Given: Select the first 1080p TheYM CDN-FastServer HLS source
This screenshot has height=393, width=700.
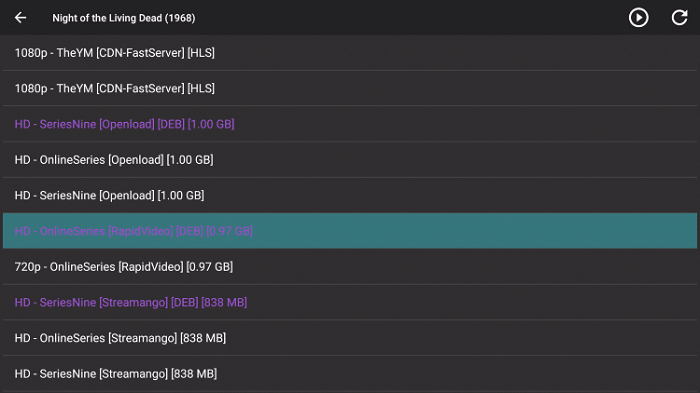Looking at the screenshot, I should 350,53.
